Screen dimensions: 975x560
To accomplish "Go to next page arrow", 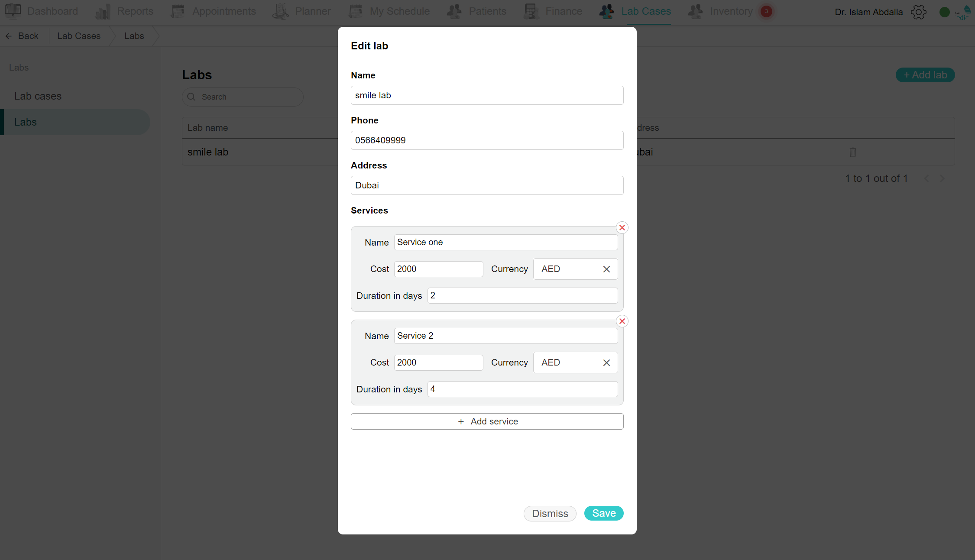I will pos(942,178).
